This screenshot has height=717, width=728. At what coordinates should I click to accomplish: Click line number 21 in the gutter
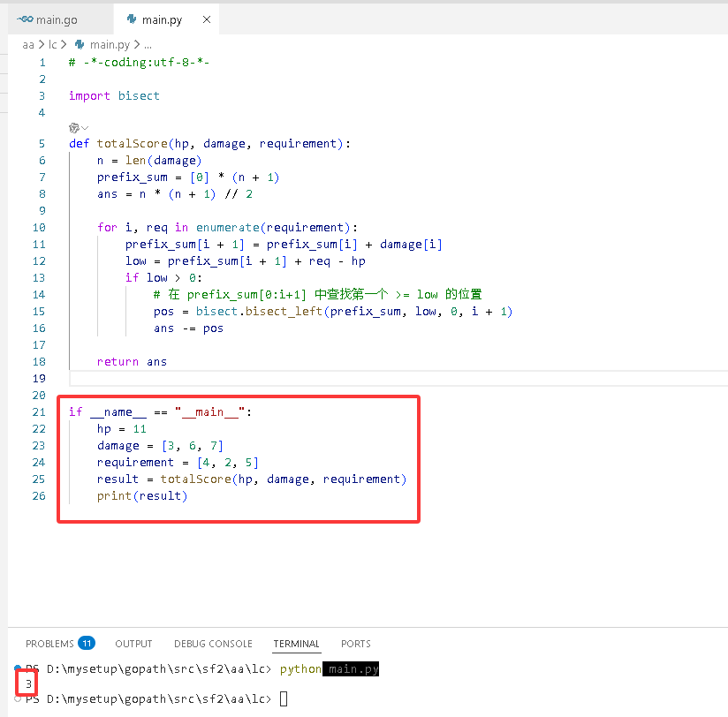pos(39,412)
